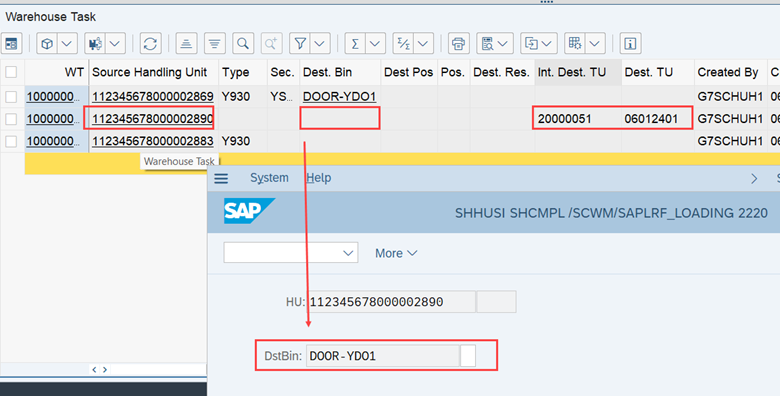Open WT link in the 2883 row
Screen dimensions: 780x396
click(53, 141)
